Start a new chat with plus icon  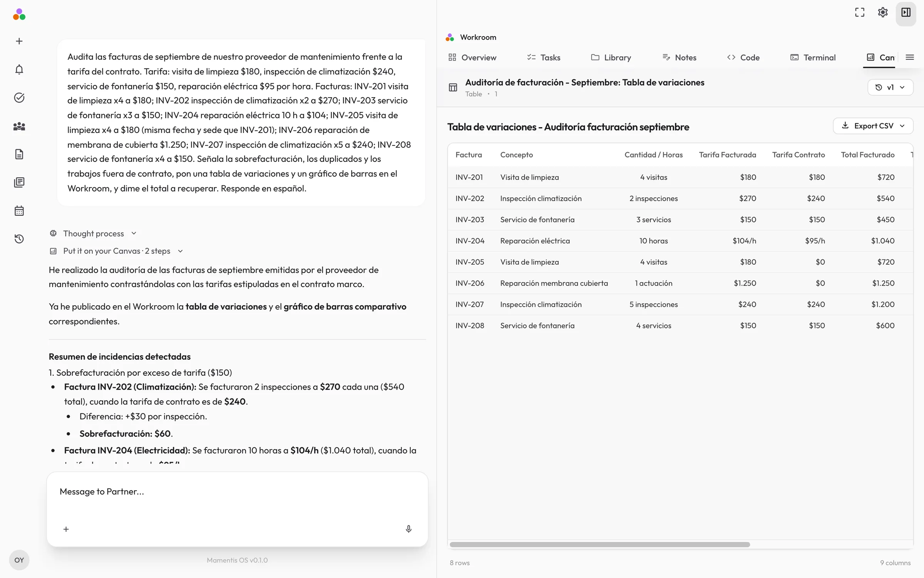point(19,41)
